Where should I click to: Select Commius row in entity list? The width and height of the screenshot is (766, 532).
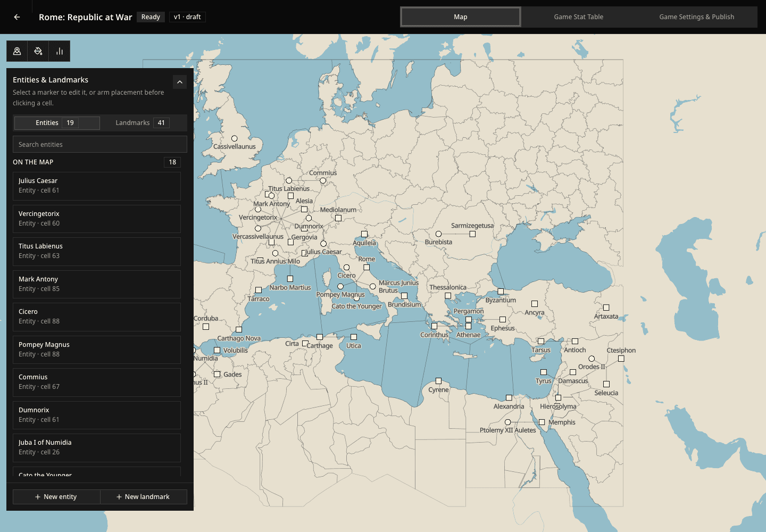[97, 383]
